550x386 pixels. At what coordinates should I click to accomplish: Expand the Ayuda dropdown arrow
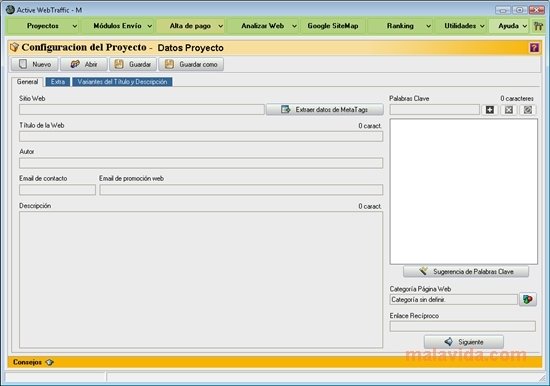524,26
